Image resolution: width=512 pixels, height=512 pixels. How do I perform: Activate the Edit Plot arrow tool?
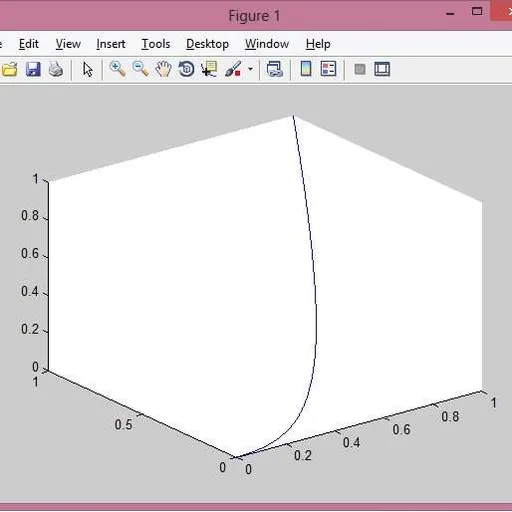click(x=88, y=70)
